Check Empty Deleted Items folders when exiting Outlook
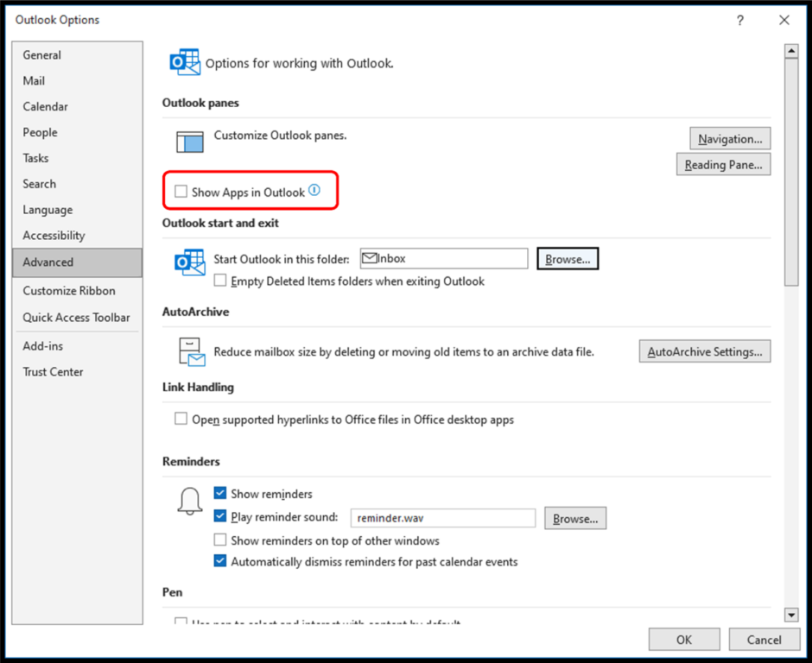This screenshot has width=812, height=663. [219, 281]
